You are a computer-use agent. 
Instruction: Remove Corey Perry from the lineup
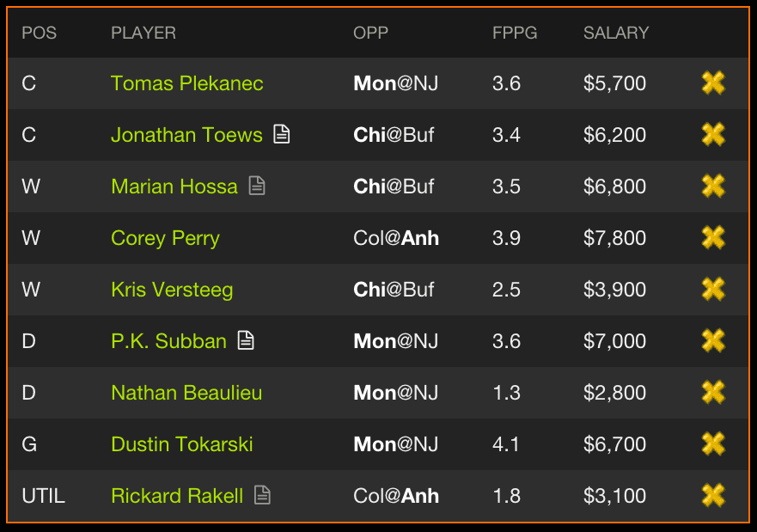pos(712,238)
